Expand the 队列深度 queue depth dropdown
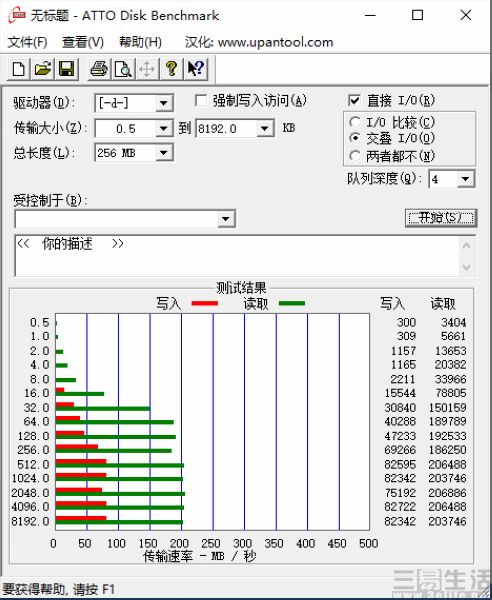Viewport: 492px width, 600px height. (x=466, y=179)
